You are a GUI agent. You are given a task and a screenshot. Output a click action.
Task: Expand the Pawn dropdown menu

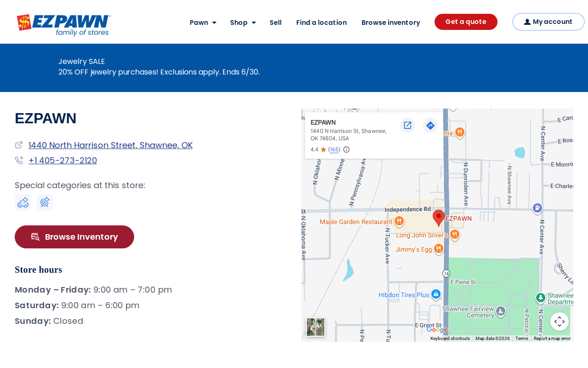click(x=203, y=23)
